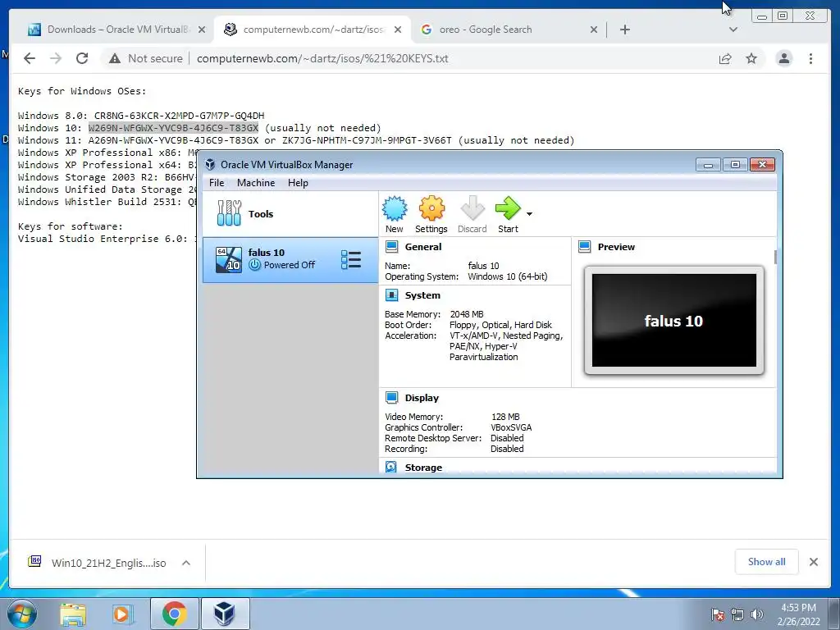
Task: Click Show all downloads
Action: (767, 561)
